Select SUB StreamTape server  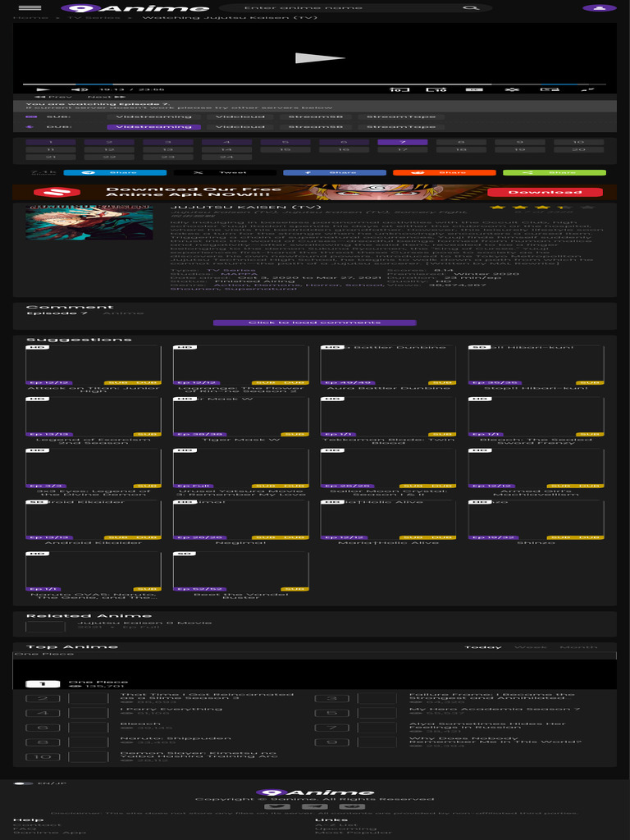tap(401, 116)
